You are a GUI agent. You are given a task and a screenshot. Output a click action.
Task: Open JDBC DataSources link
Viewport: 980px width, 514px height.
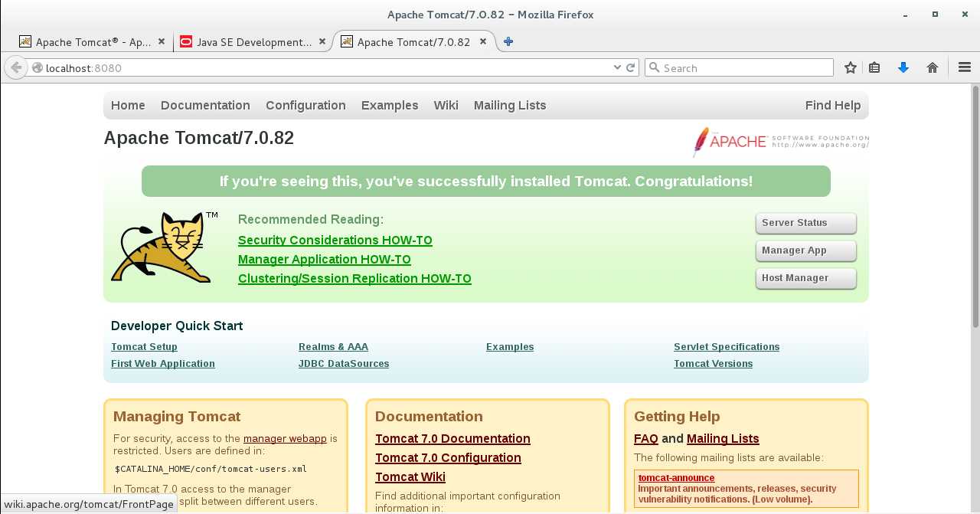point(344,364)
